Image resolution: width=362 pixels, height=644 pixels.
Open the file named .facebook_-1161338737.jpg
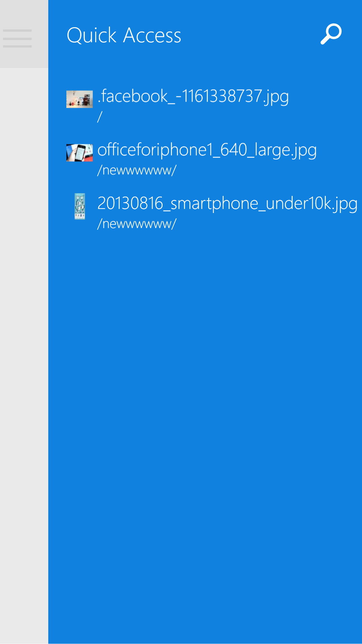pyautogui.click(x=193, y=97)
